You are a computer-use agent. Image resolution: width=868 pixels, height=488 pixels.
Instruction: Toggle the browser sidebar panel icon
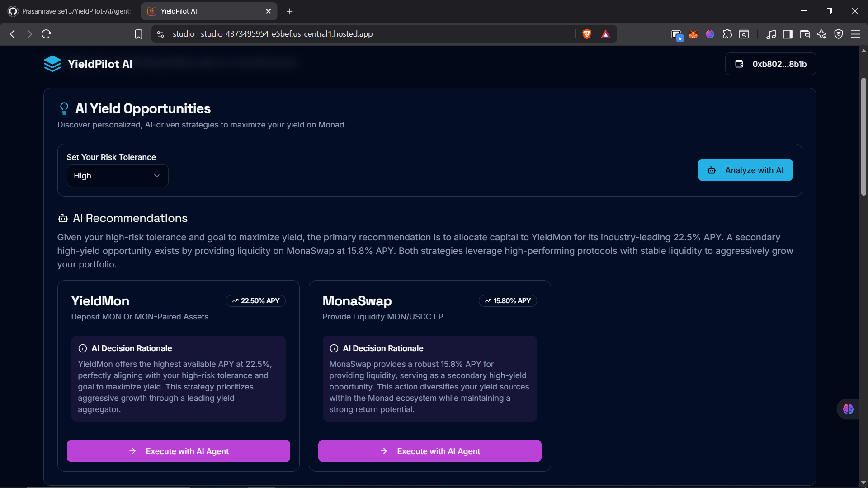[x=788, y=34]
